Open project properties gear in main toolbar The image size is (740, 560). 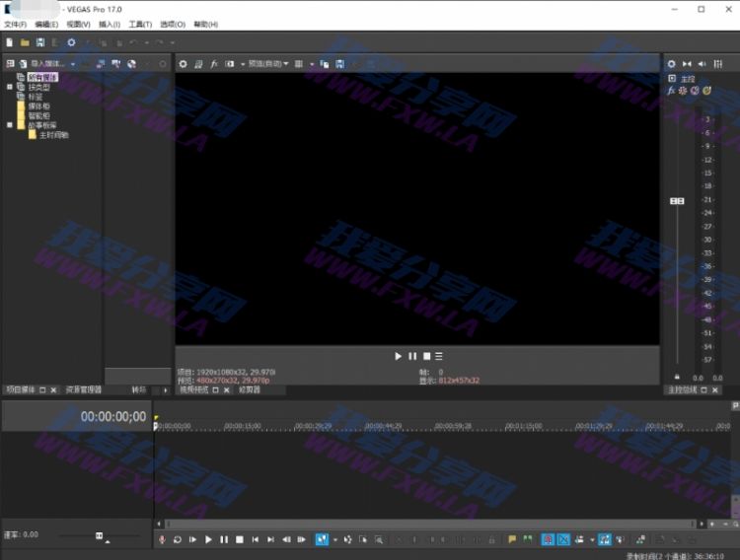71,42
